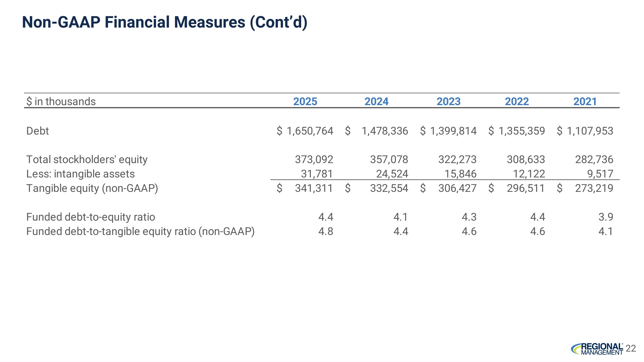Select the Tangible equity (non-GAAP) label
Screen dimensions: 644x362
[x=92, y=188]
